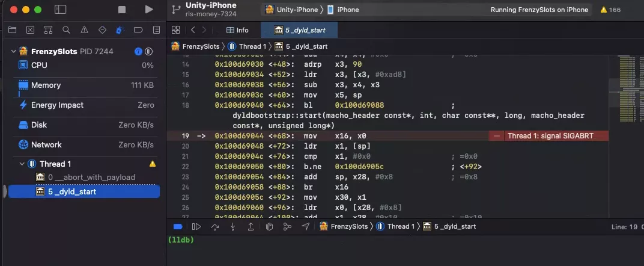Switch to the Info tab
This screenshot has height=266, width=644.
(x=237, y=30)
